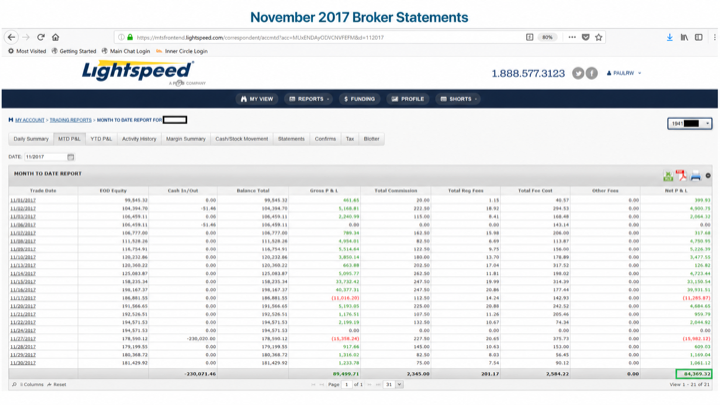Click the Pocket save icon
720x405 pixels.
(585, 37)
